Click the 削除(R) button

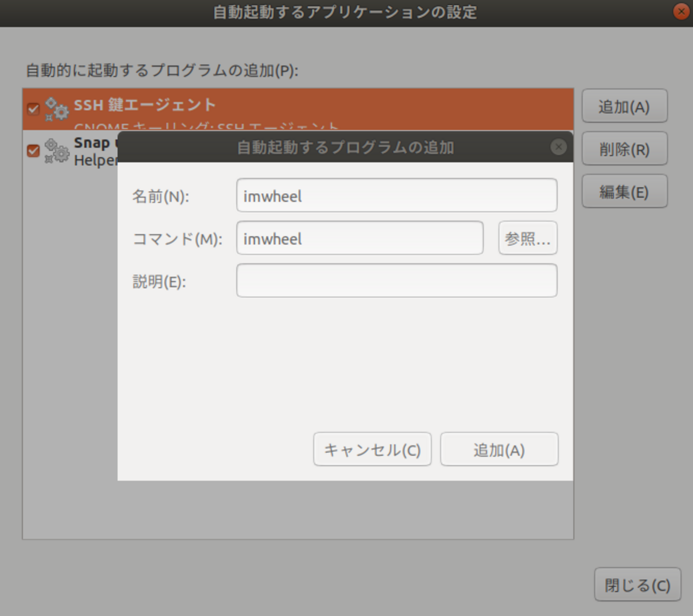[x=624, y=149]
